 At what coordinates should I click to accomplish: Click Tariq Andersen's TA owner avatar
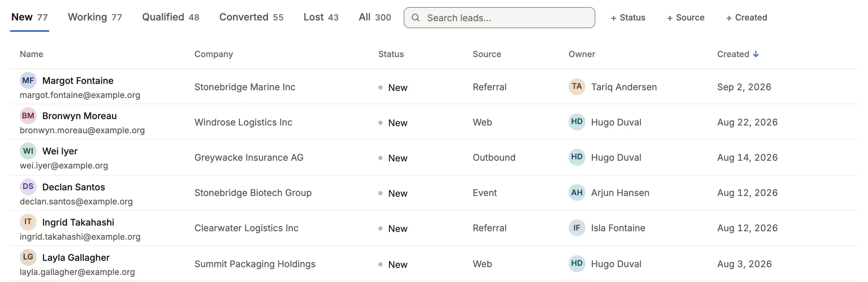coord(577,87)
